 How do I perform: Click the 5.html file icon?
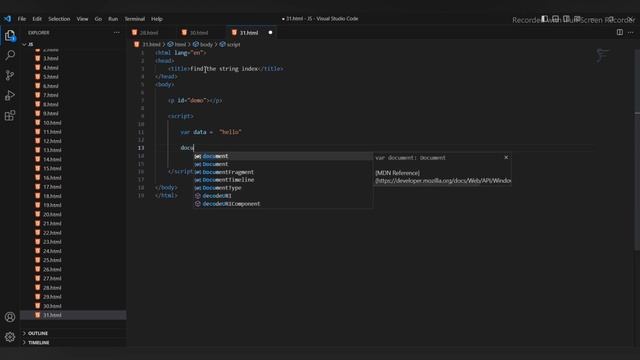click(38, 77)
